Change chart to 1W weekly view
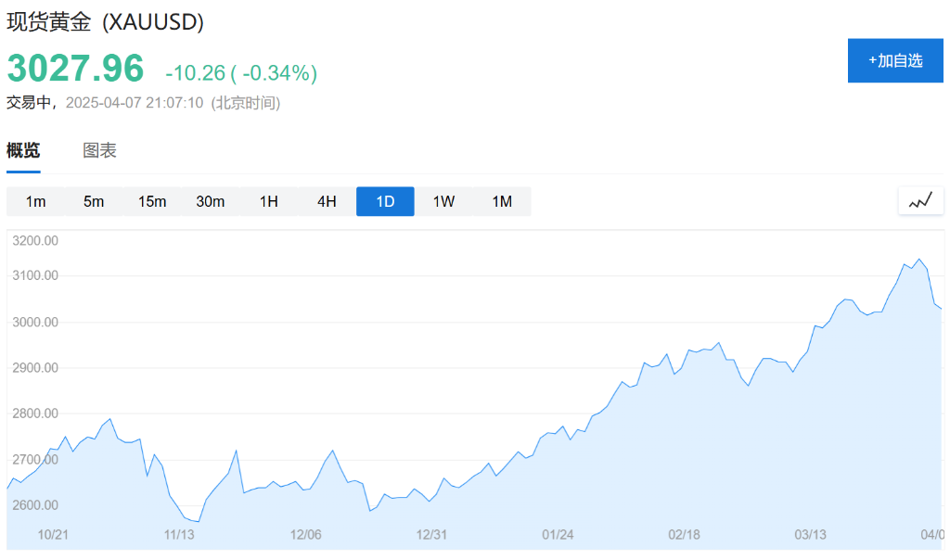Viewport: 950px width, 560px height. tap(443, 201)
